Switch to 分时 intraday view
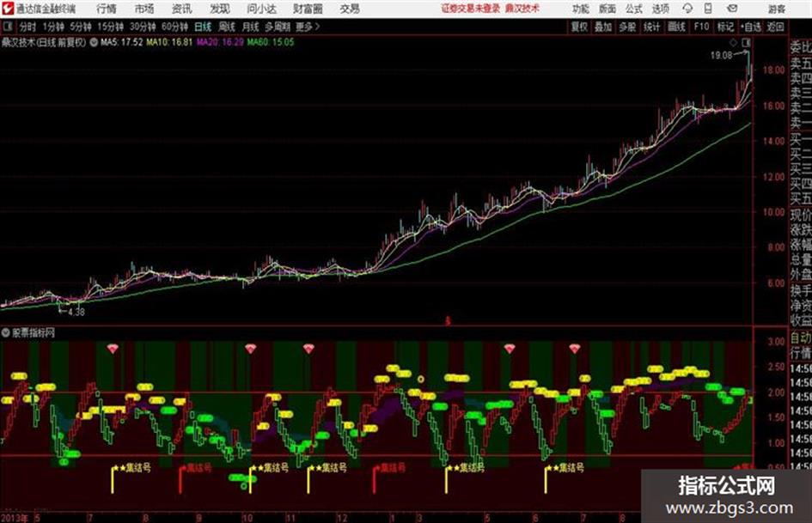The height and width of the screenshot is (523, 812). pos(27,27)
